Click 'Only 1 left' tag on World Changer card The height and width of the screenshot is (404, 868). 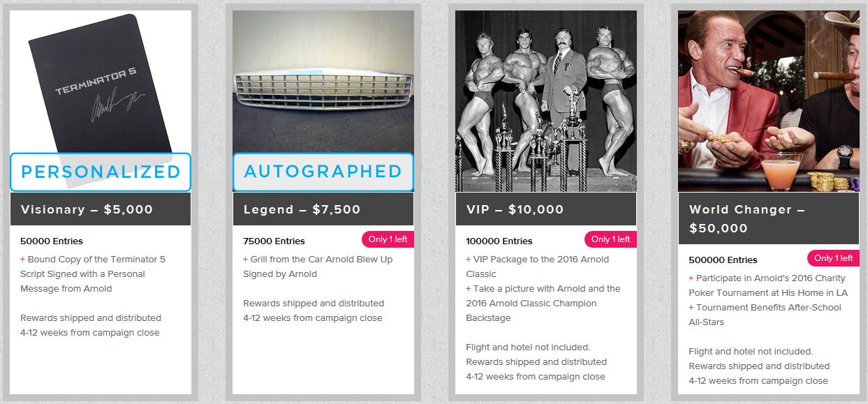833,258
